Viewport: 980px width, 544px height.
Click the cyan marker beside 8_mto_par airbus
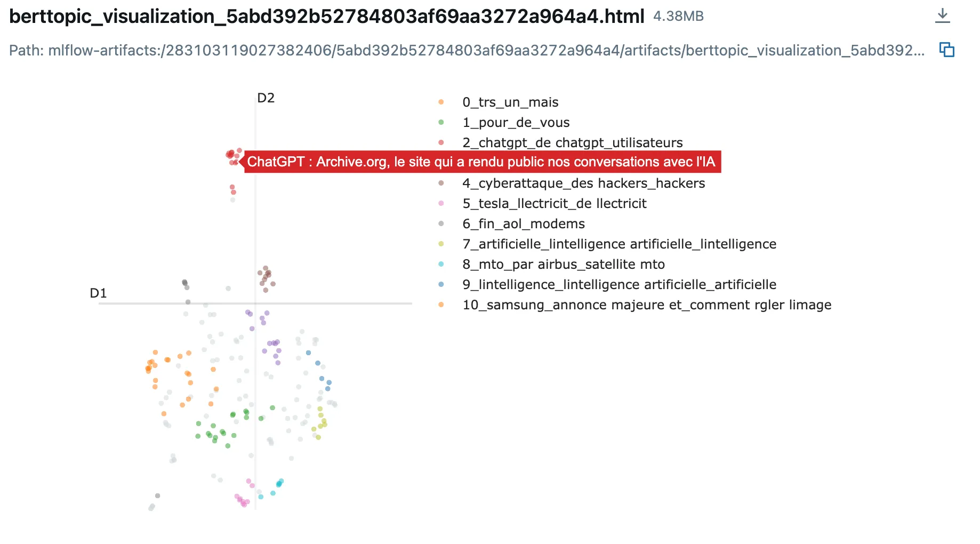(441, 264)
